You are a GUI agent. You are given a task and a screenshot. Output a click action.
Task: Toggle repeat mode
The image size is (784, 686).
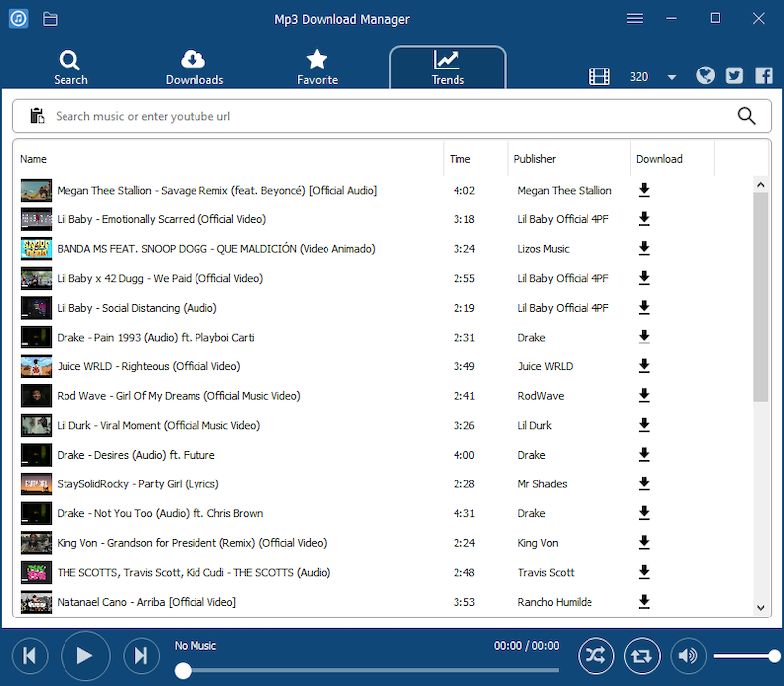click(641, 655)
